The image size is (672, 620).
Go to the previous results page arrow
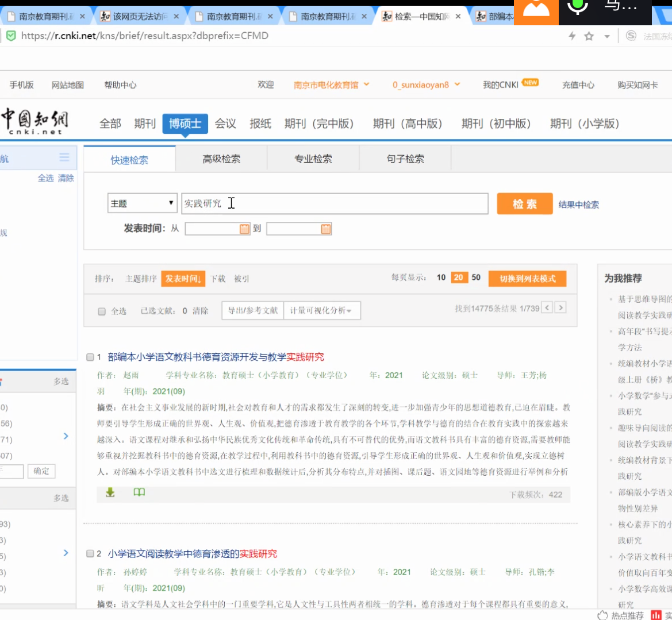point(547,307)
